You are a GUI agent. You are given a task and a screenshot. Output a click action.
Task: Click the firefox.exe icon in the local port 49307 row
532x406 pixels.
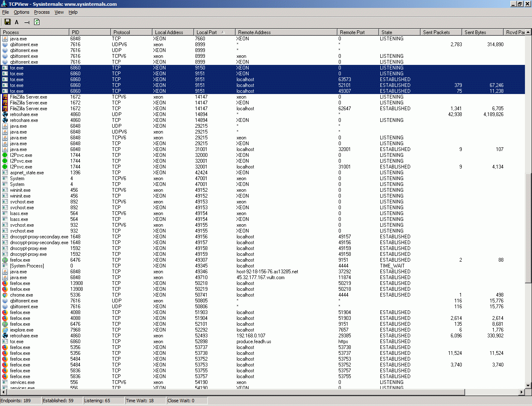pyautogui.click(x=5, y=260)
